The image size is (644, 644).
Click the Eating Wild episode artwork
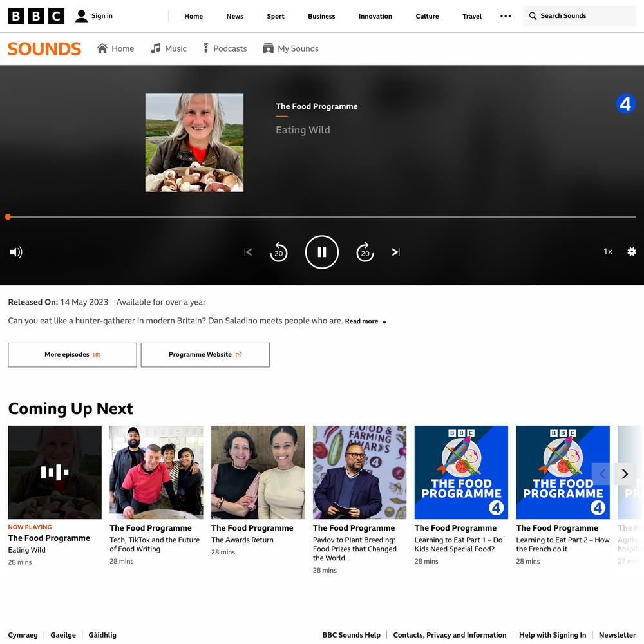click(x=194, y=142)
